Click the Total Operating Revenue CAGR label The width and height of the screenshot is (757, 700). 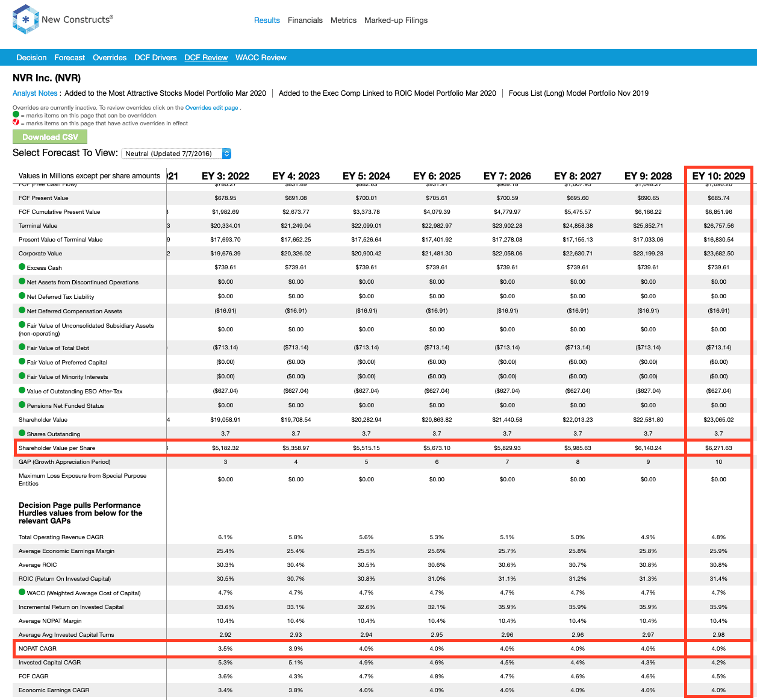point(61,537)
